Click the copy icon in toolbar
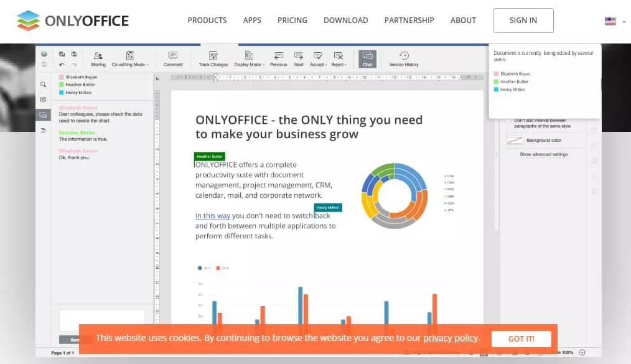Image resolution: width=631 pixels, height=364 pixels. [62, 54]
